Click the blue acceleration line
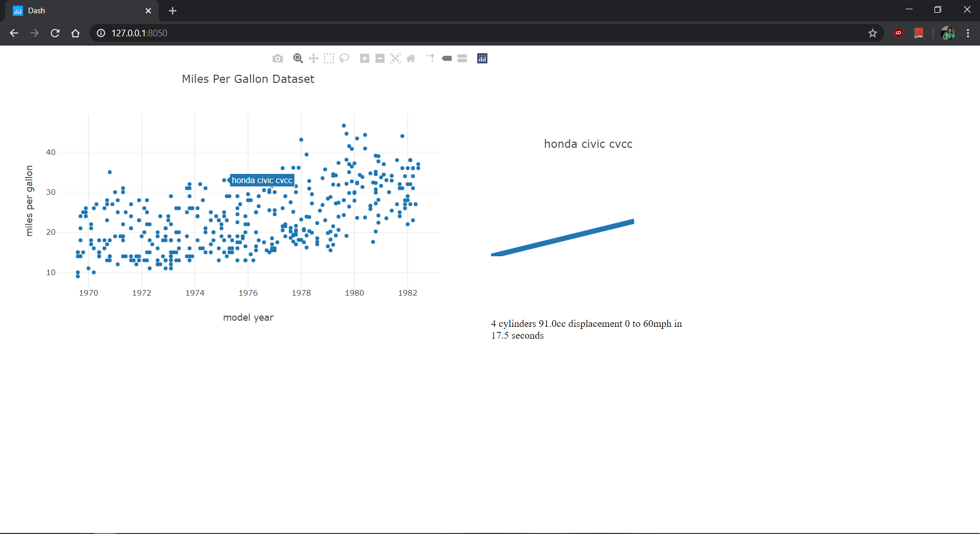This screenshot has height=534, width=980. [563, 238]
